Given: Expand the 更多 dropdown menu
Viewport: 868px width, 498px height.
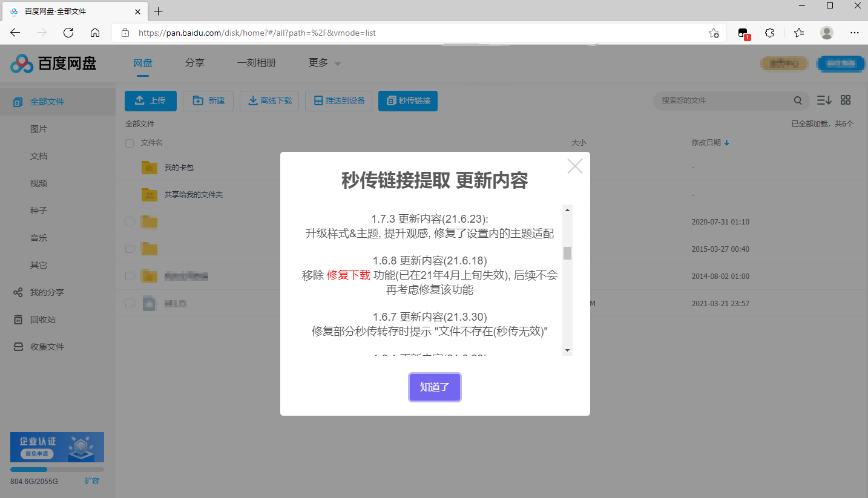Looking at the screenshot, I should [324, 63].
